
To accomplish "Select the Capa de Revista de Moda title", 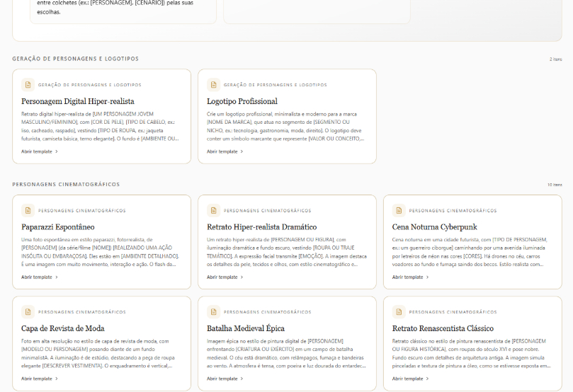I will (x=63, y=328).
